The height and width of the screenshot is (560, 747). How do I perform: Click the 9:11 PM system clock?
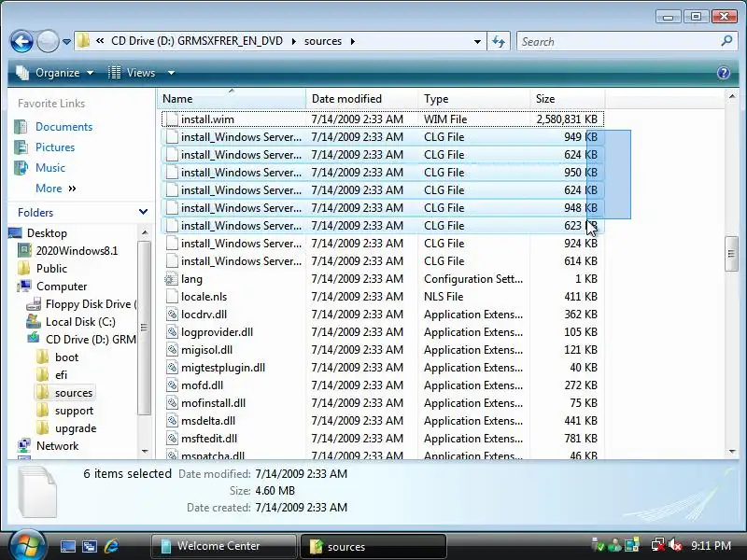tap(712, 546)
